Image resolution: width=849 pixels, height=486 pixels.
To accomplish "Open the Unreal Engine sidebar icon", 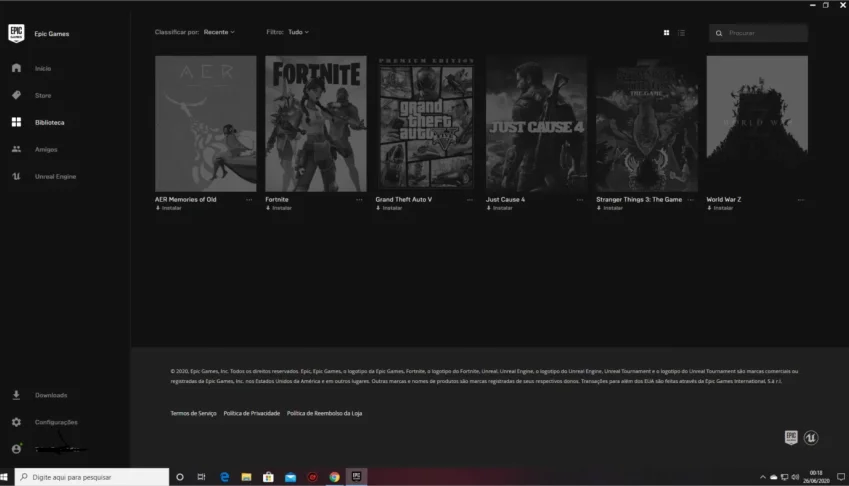I will pyautogui.click(x=16, y=176).
